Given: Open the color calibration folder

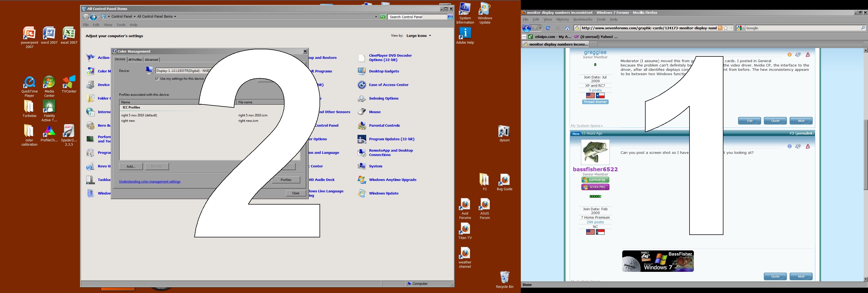Looking at the screenshot, I should 29,135.
